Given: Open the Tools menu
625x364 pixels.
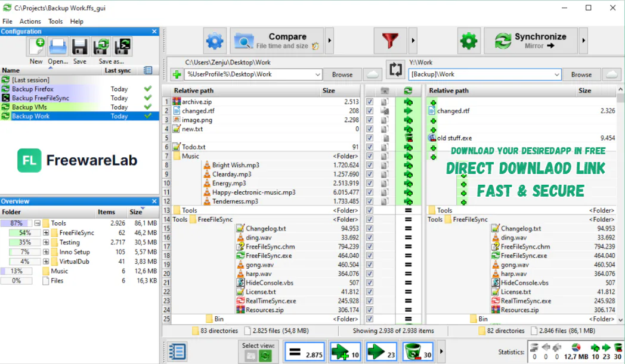Looking at the screenshot, I should tap(55, 21).
